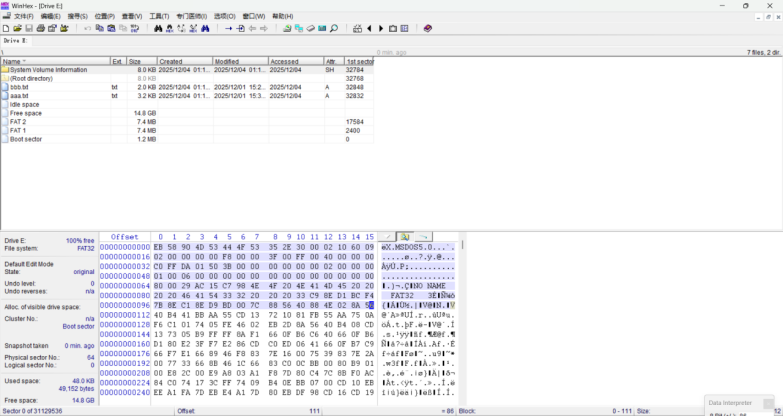Click the Undo toolbar icon

(87, 28)
